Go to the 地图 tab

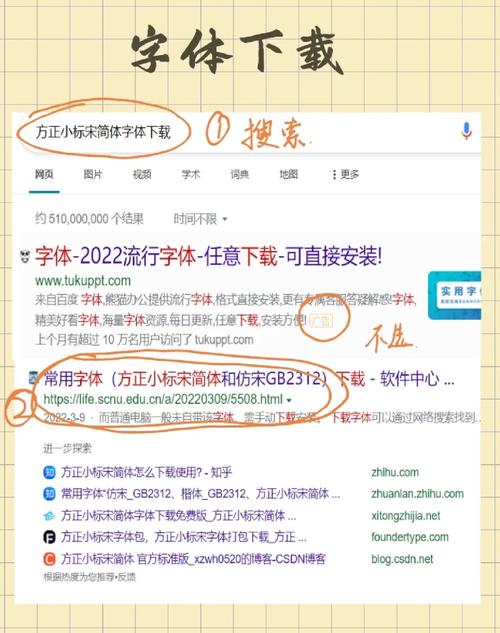click(x=289, y=174)
